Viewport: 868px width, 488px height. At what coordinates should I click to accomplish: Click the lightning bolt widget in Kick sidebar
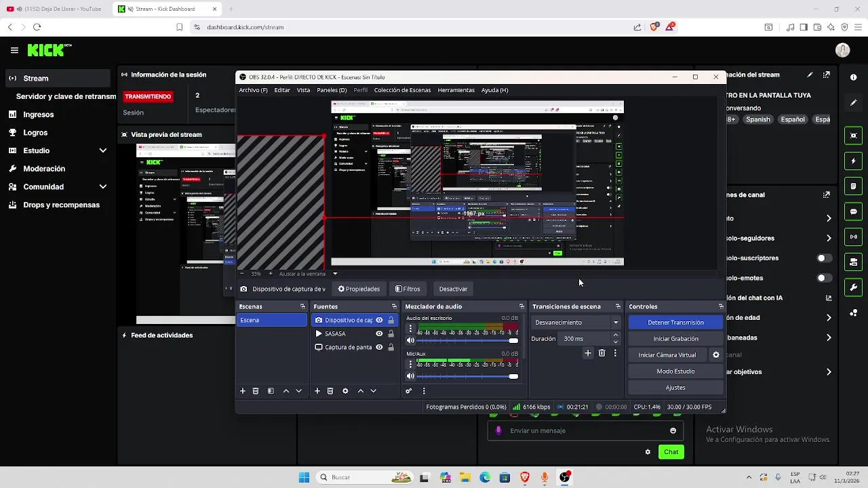[853, 161]
